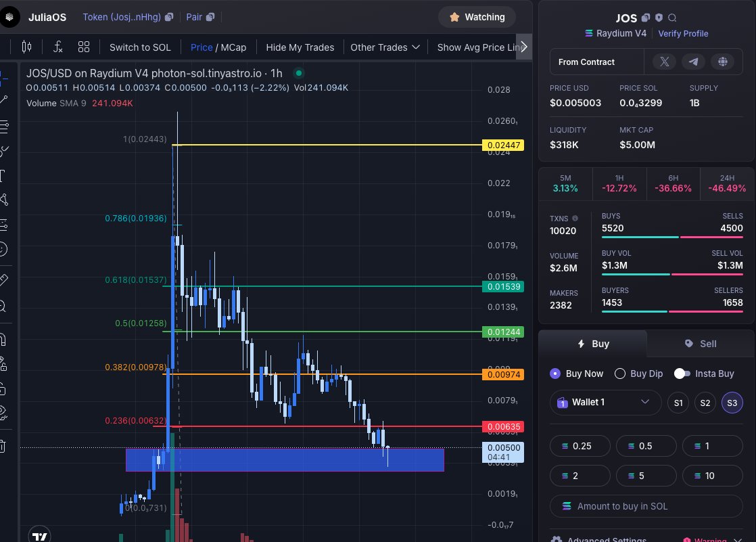Open the candlestick chart type selector

coord(26,47)
